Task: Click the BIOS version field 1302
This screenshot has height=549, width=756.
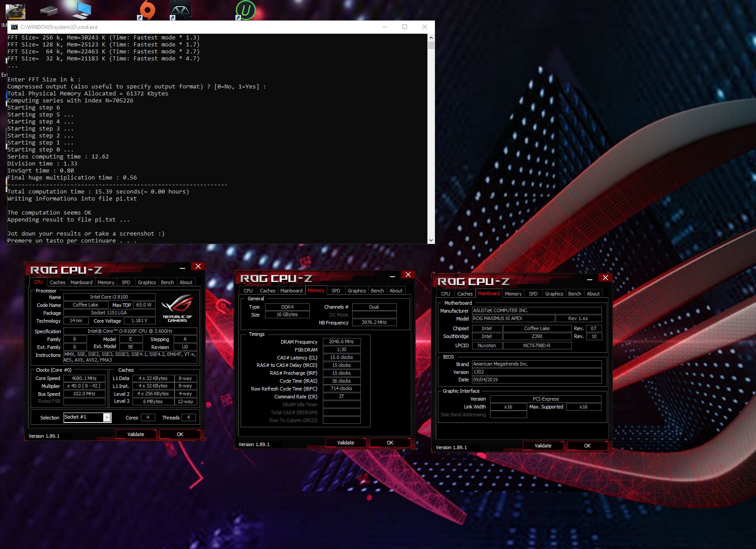Action: pos(537,372)
